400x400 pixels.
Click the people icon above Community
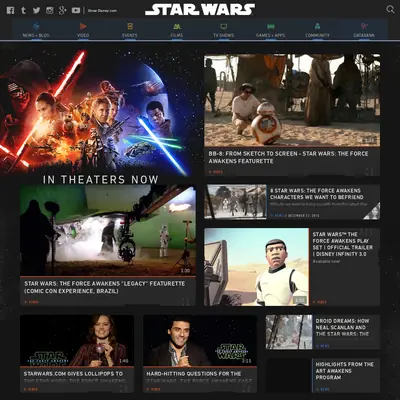[317, 26]
